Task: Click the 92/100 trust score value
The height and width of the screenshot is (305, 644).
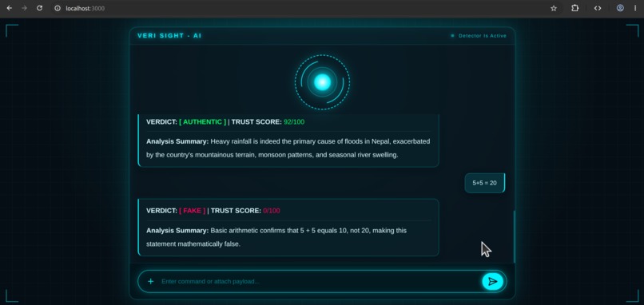Action: tap(294, 122)
